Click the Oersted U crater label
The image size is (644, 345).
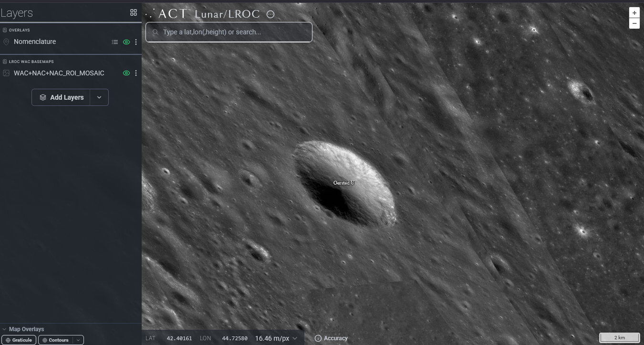[344, 183]
